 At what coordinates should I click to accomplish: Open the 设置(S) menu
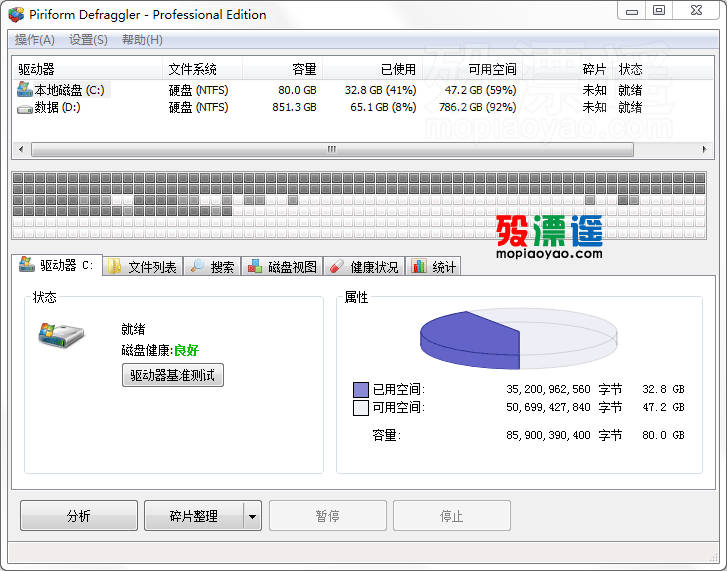(88, 40)
